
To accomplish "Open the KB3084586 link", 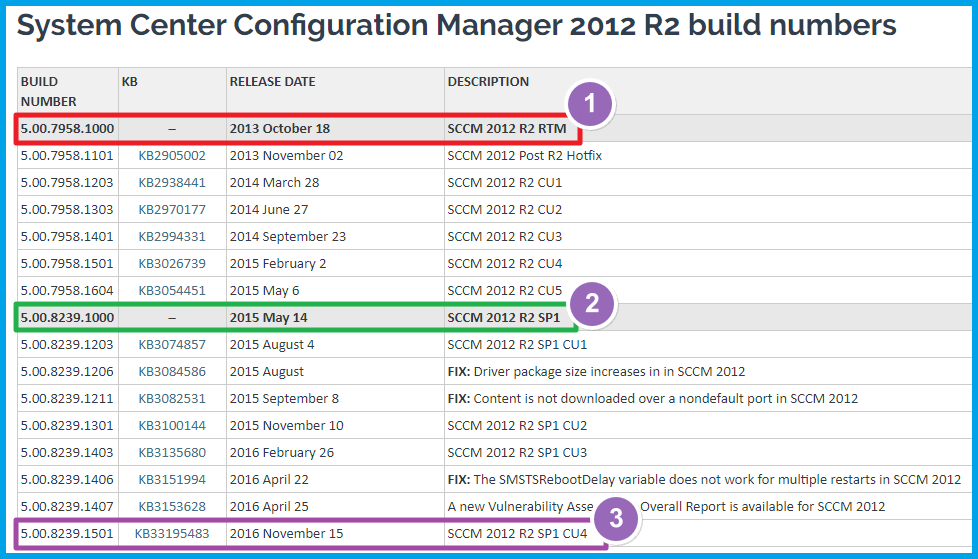I will click(172, 372).
